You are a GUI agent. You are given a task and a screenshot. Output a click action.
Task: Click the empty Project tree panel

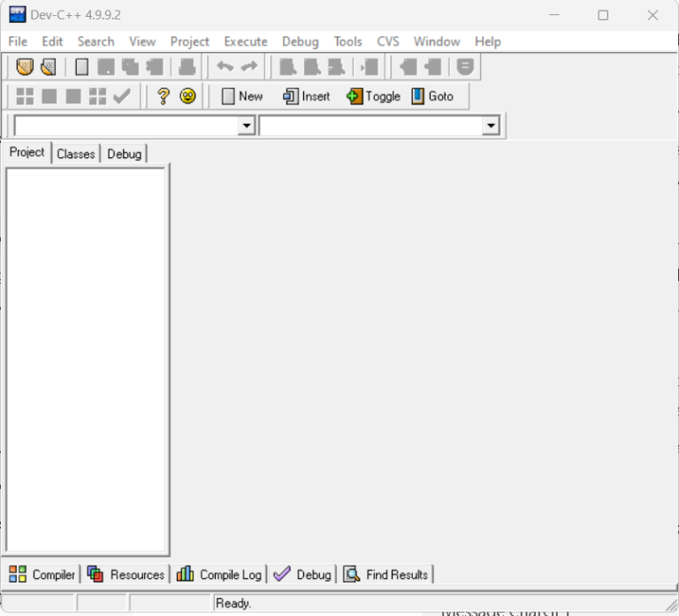click(86, 360)
